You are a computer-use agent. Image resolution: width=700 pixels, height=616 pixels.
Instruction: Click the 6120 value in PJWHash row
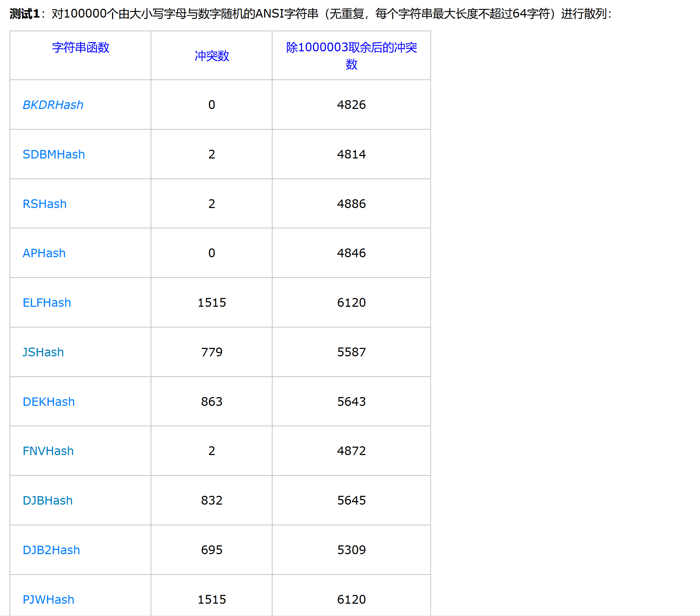click(x=352, y=599)
